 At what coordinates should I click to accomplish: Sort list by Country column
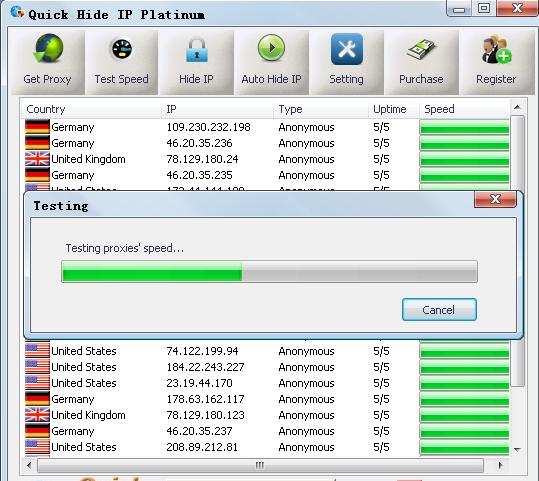[x=91, y=109]
